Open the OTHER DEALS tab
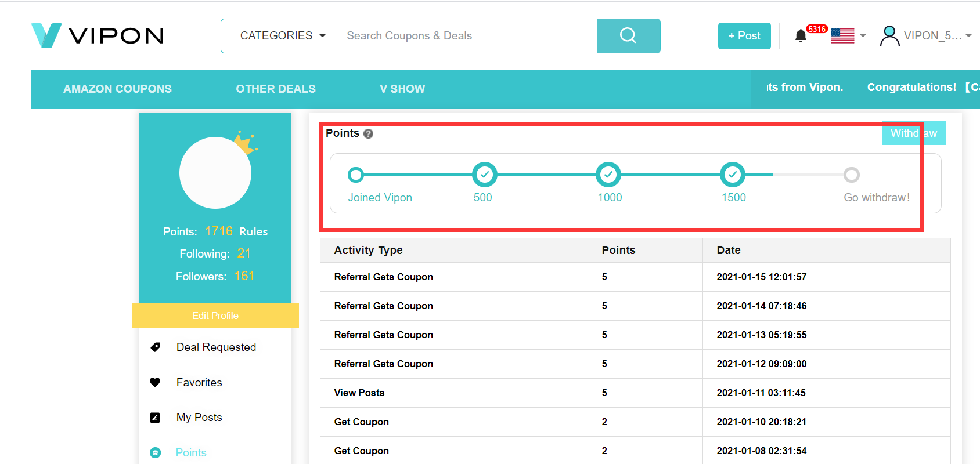Viewport: 980px width, 464px height. pyautogui.click(x=276, y=89)
